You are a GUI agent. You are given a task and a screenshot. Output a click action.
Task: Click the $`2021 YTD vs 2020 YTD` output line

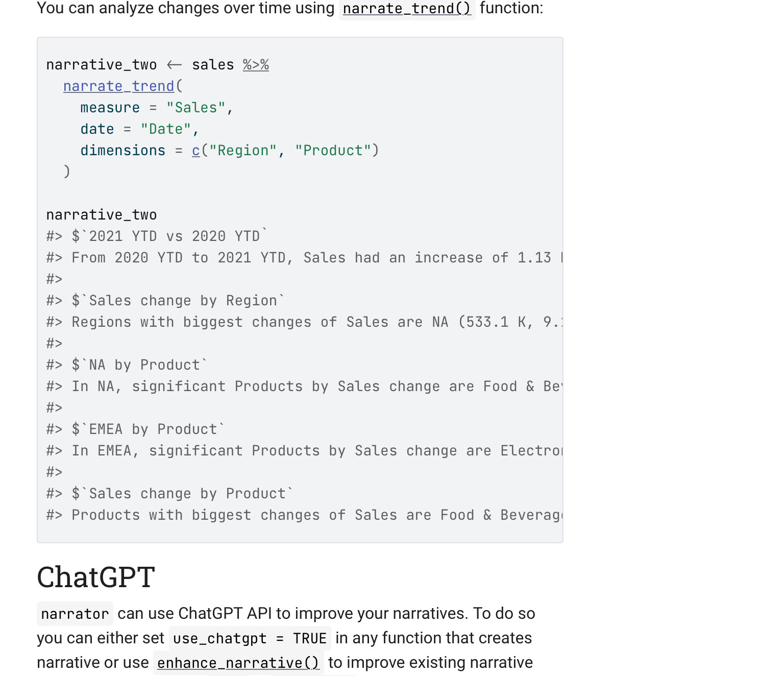169,236
